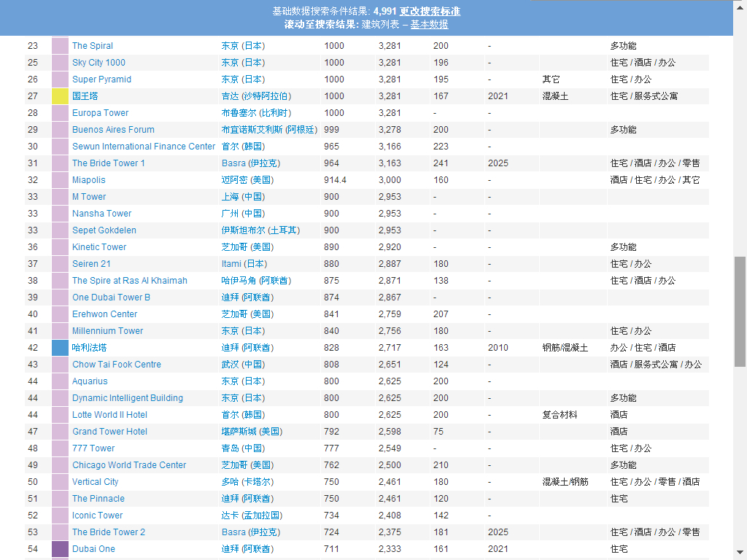Open One Dubai Tower B link
Viewport: 747px width, 560px height.
(x=111, y=297)
